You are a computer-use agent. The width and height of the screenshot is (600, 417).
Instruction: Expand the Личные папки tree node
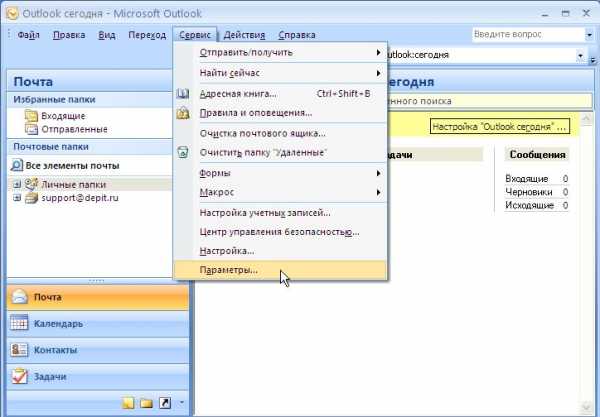(x=16, y=184)
